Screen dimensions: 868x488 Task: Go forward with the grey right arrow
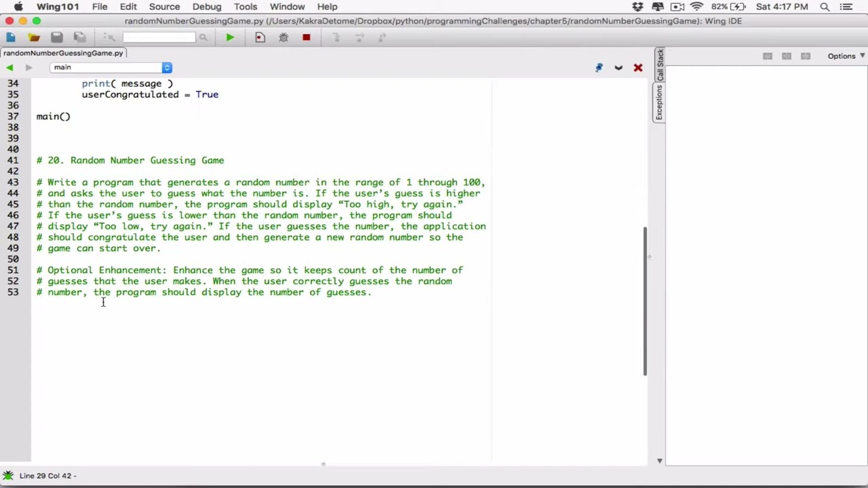28,67
